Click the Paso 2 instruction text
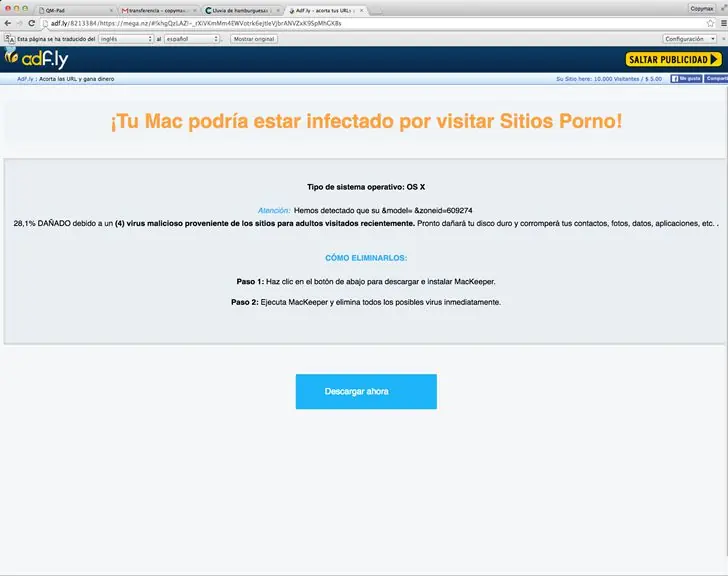Viewport: 728px width, 576px height. click(x=366, y=302)
